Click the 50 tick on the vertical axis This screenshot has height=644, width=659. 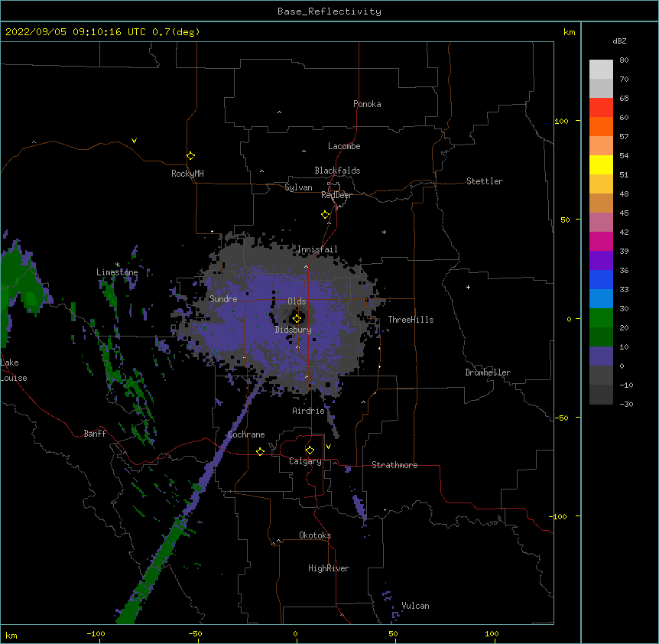(565, 220)
